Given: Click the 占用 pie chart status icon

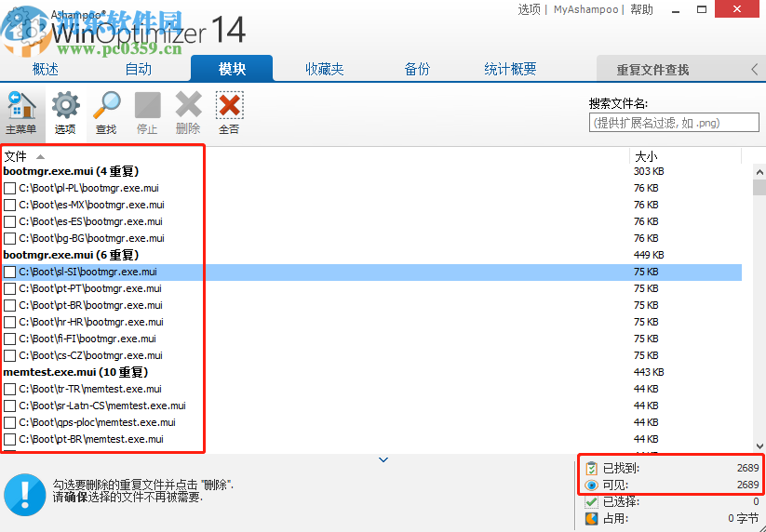Looking at the screenshot, I should pyautogui.click(x=591, y=518).
